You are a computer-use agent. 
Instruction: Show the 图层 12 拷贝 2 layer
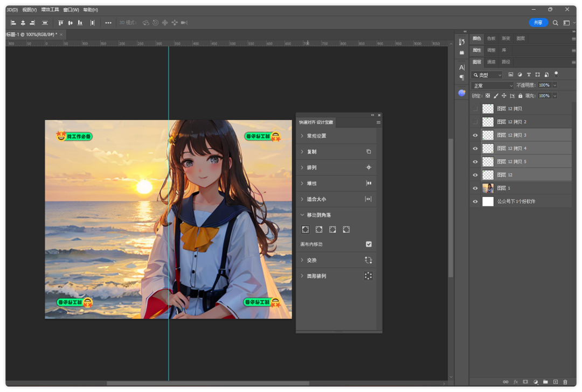pos(475,122)
